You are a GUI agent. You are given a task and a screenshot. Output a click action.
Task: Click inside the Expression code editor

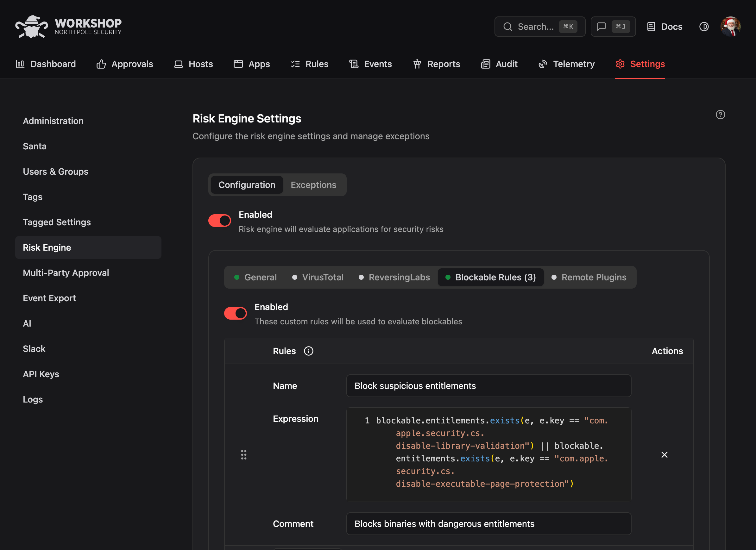click(489, 455)
